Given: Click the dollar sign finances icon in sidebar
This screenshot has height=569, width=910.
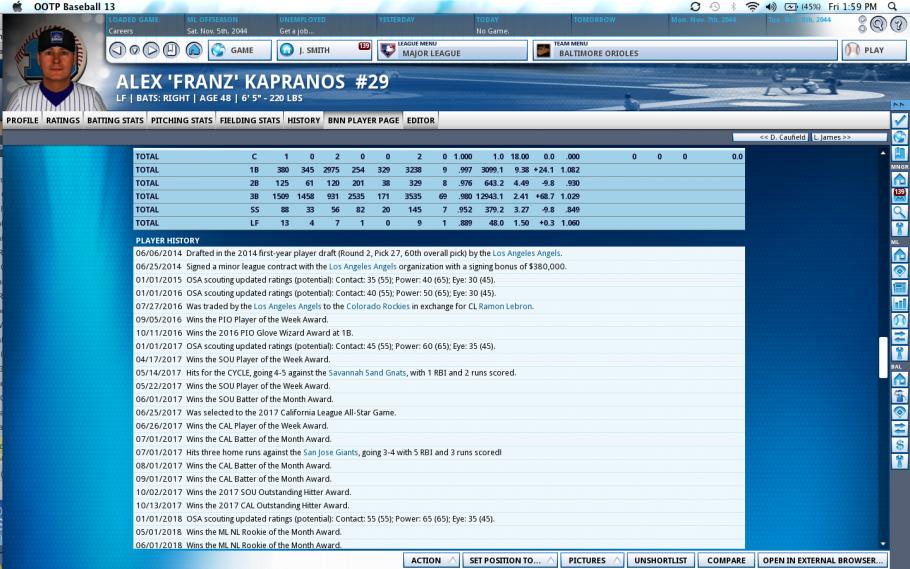Looking at the screenshot, I should coord(899,443).
